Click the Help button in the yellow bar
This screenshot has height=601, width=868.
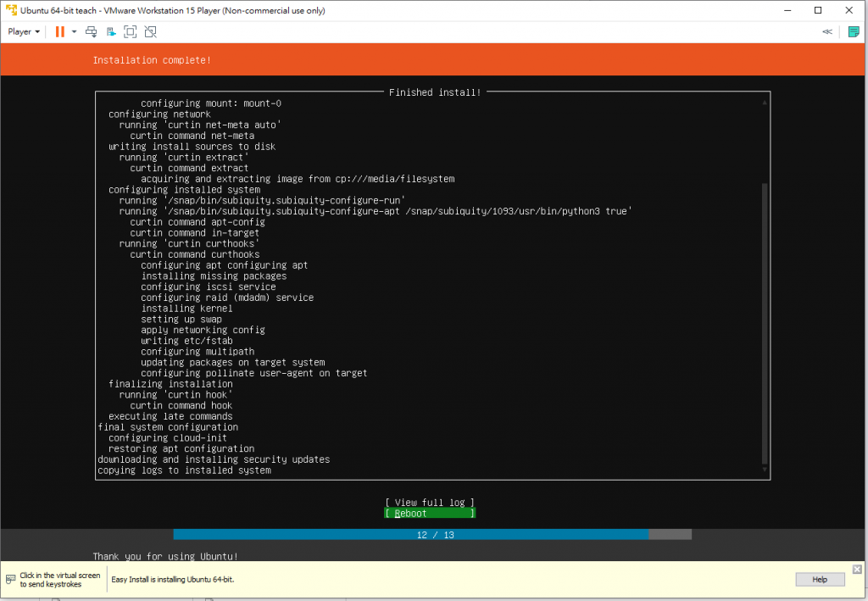pos(820,580)
